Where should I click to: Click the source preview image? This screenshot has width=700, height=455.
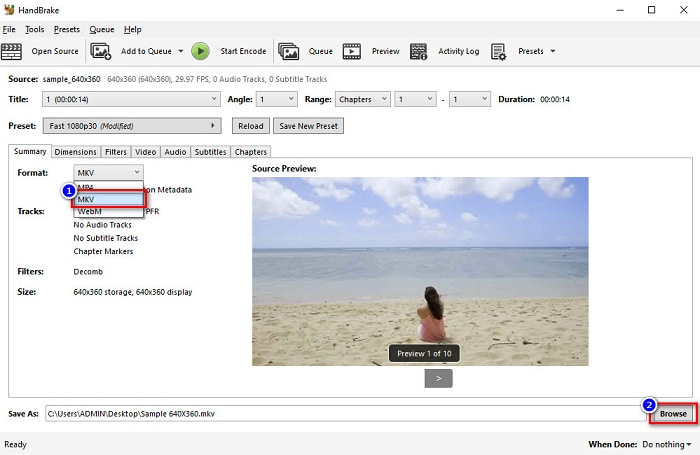click(x=420, y=271)
